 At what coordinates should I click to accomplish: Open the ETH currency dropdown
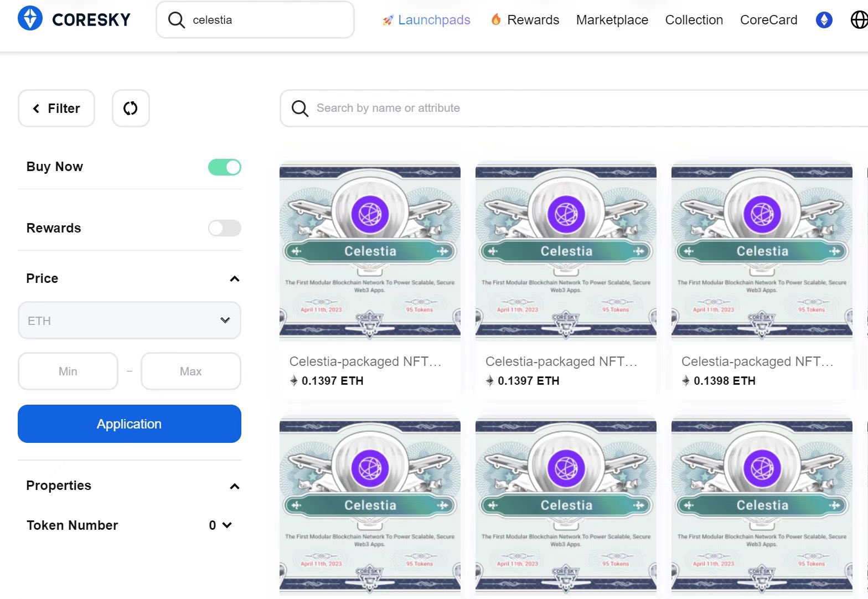tap(130, 321)
